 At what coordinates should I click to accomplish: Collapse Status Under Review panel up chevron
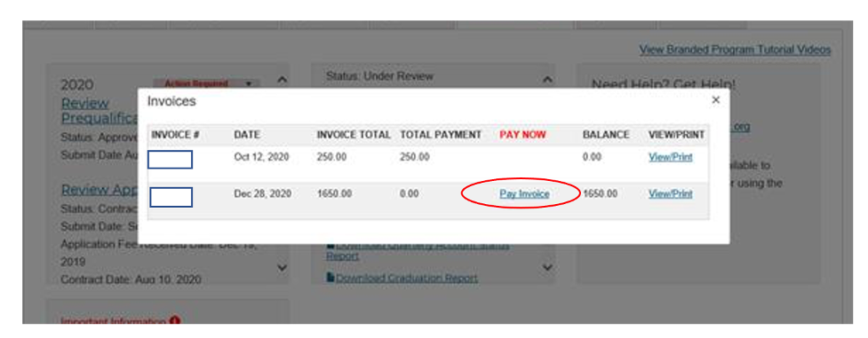tap(547, 80)
